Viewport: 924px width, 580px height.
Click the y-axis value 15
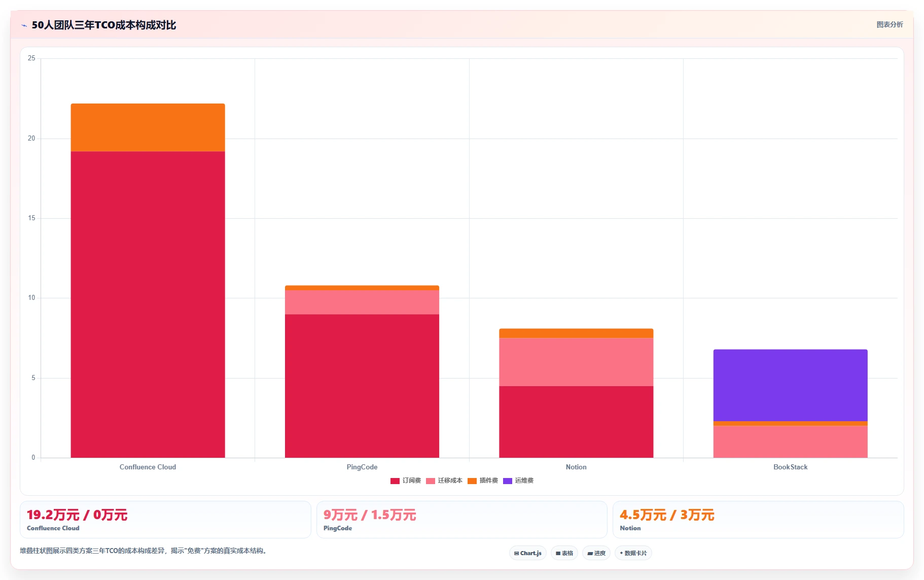[x=31, y=218]
